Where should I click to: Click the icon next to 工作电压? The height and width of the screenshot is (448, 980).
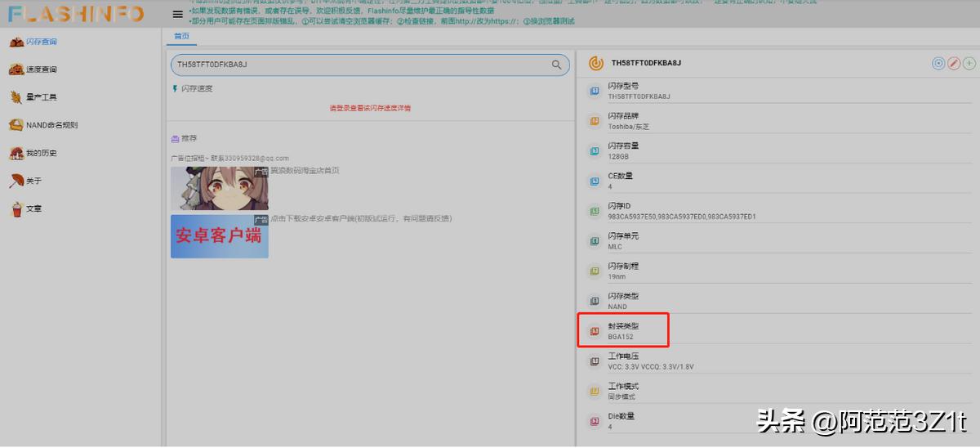595,361
